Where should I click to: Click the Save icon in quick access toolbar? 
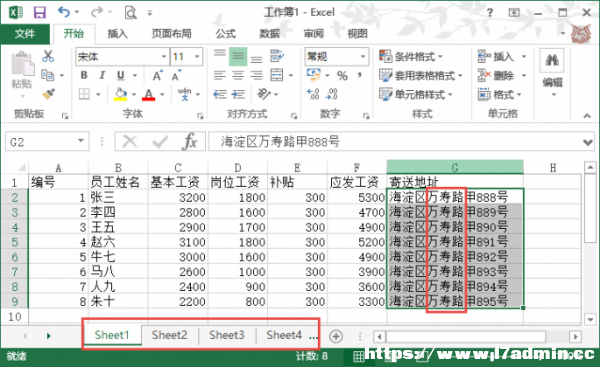(x=39, y=13)
